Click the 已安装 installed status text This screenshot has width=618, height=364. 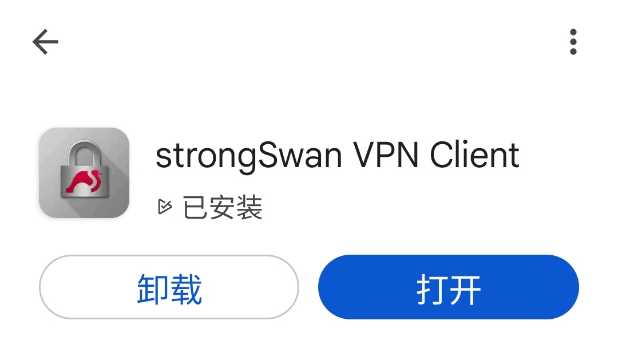coord(222,207)
